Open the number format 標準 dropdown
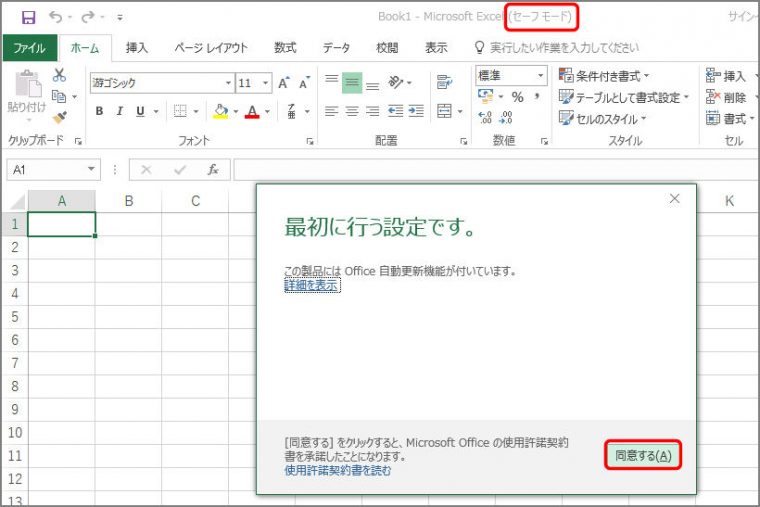 coord(540,76)
